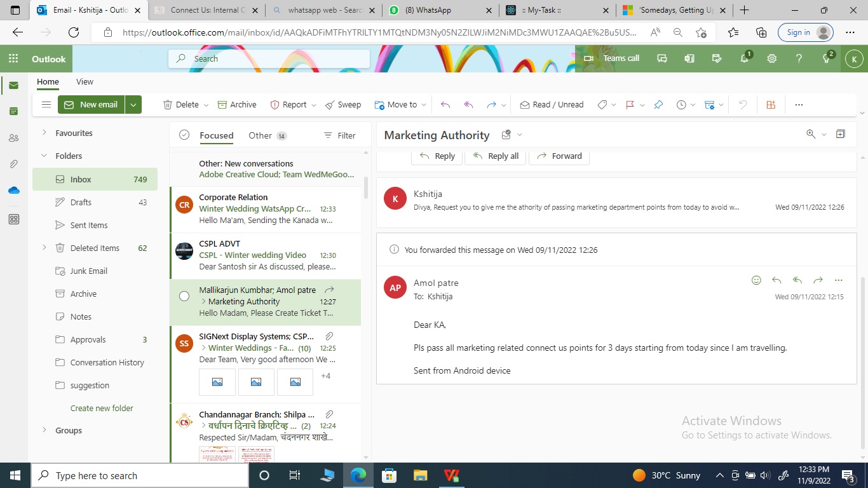
Task: Open the Tips lightbulb icon
Action: (827, 58)
